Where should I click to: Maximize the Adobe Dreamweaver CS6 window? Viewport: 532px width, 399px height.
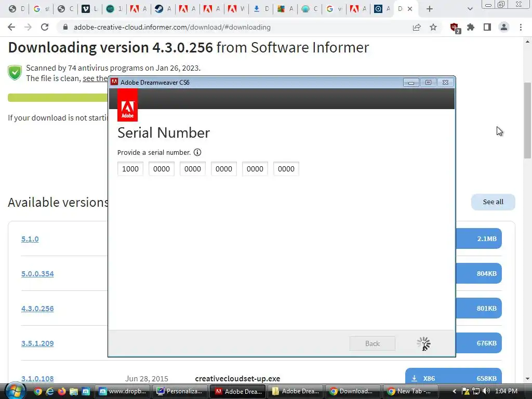428,83
